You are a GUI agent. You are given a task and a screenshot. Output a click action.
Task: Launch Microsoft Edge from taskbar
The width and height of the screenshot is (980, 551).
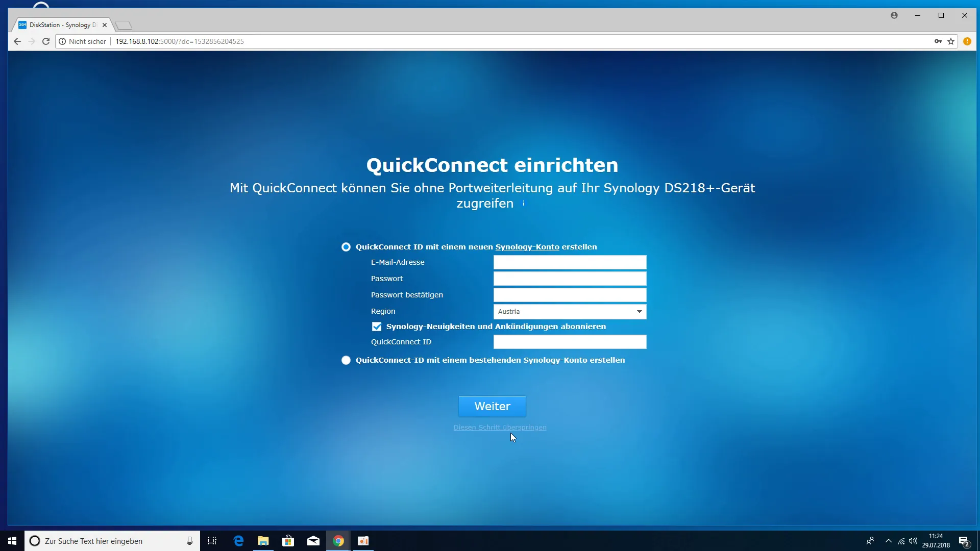[238, 541]
